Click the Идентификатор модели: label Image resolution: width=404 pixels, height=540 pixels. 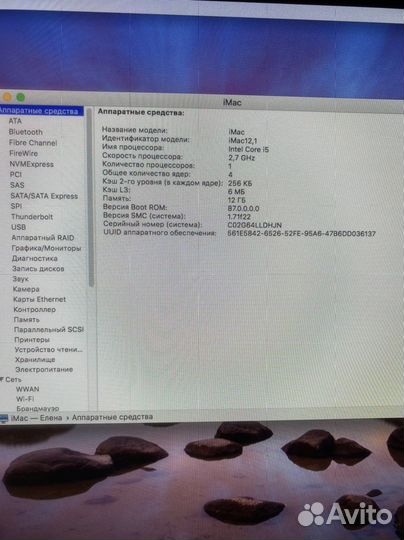point(146,139)
